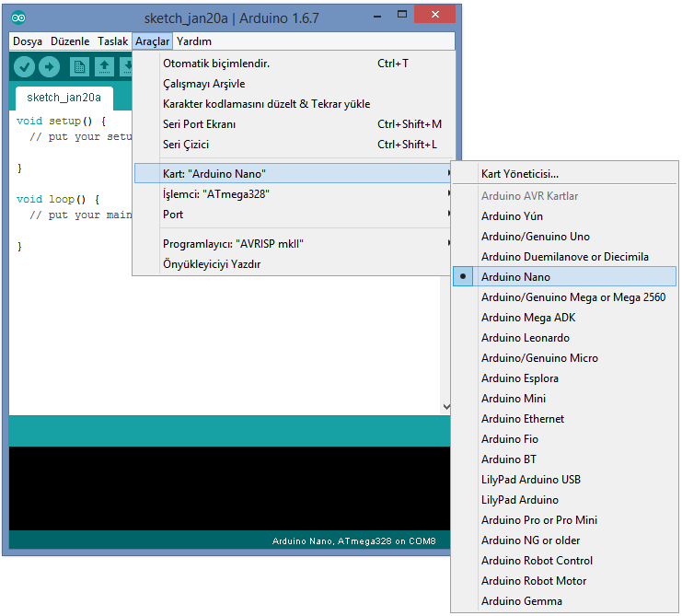Select Arduino Duemilanove or Diecimila board

click(564, 257)
